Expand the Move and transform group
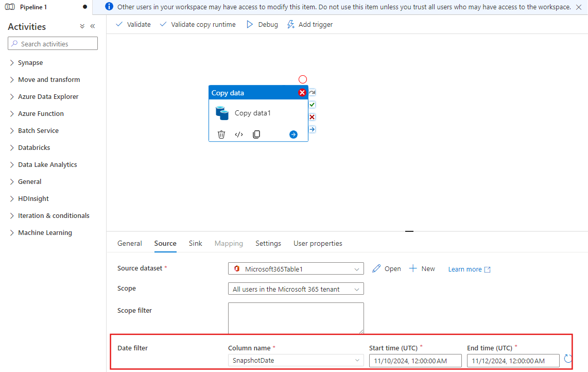The width and height of the screenshot is (588, 372). [x=45, y=79]
